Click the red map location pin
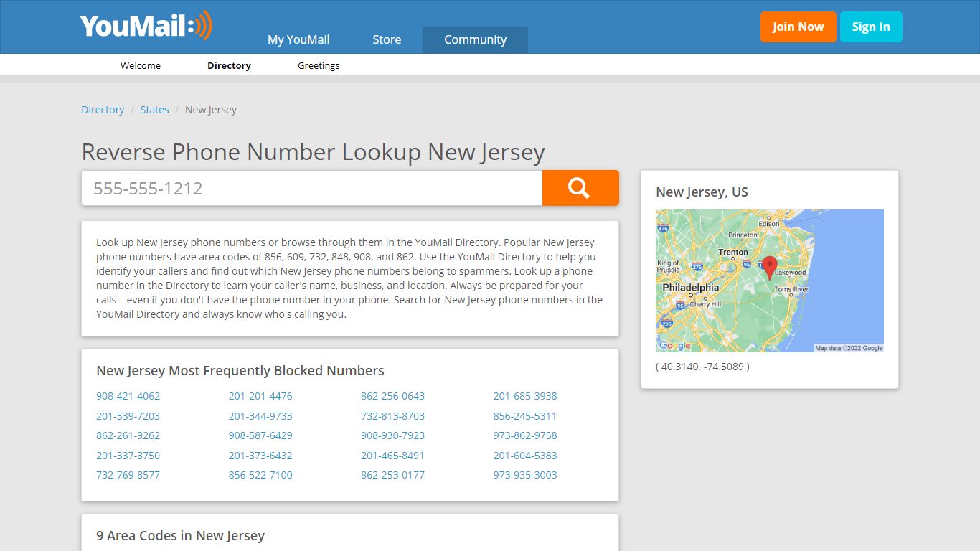The width and height of the screenshot is (980, 551). click(x=769, y=268)
